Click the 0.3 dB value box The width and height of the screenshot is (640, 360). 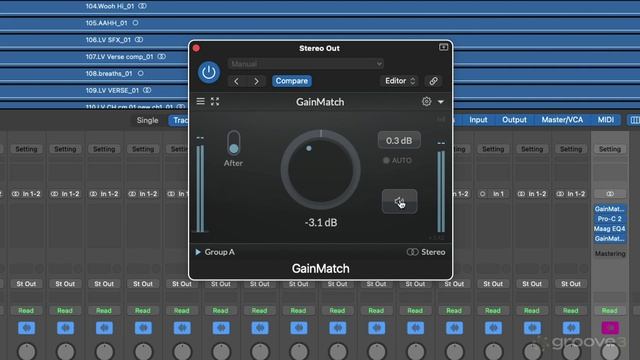point(399,140)
